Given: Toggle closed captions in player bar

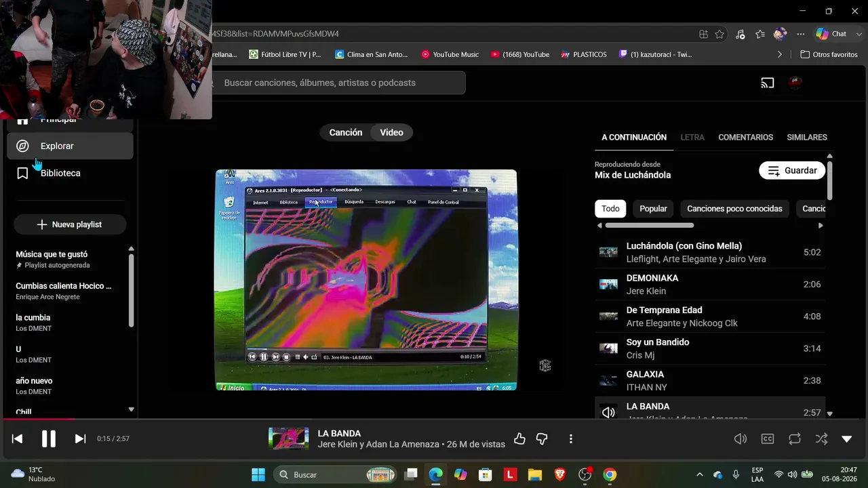Looking at the screenshot, I should tap(768, 439).
